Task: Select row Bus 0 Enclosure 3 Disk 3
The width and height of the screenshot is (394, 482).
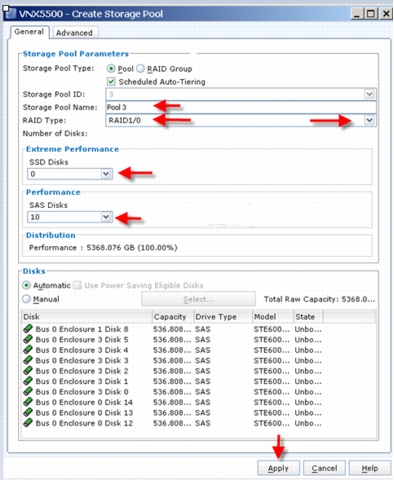Action: click(199, 360)
